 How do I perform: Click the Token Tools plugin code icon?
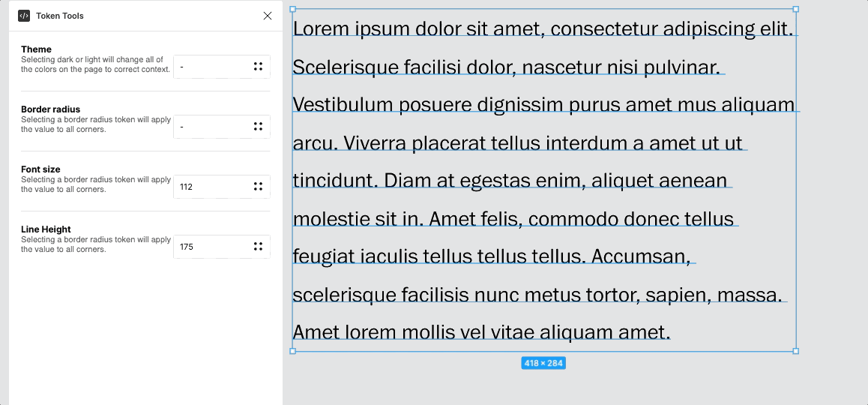tap(24, 16)
